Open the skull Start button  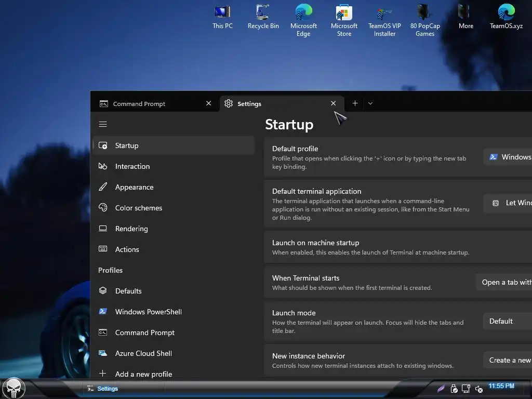click(x=14, y=388)
